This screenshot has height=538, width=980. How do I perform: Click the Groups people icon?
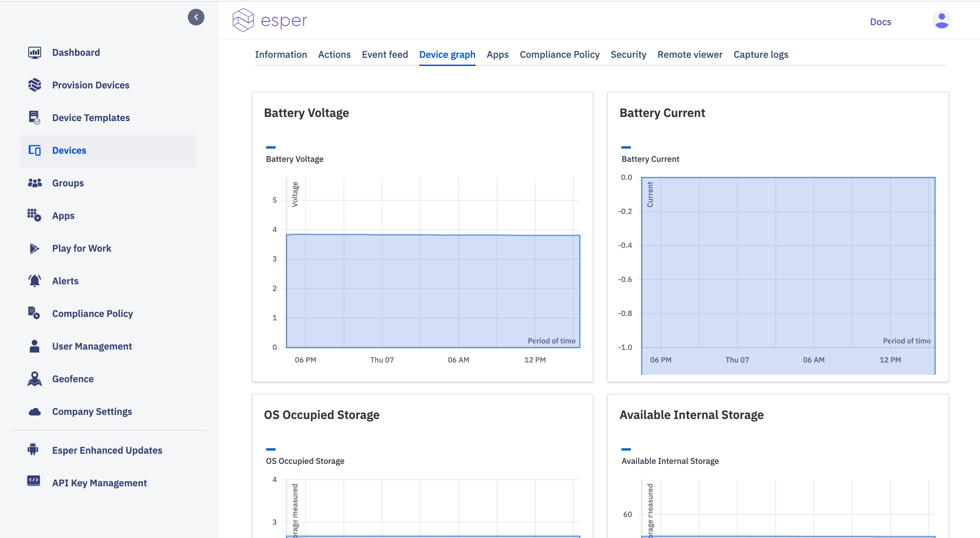pos(35,183)
